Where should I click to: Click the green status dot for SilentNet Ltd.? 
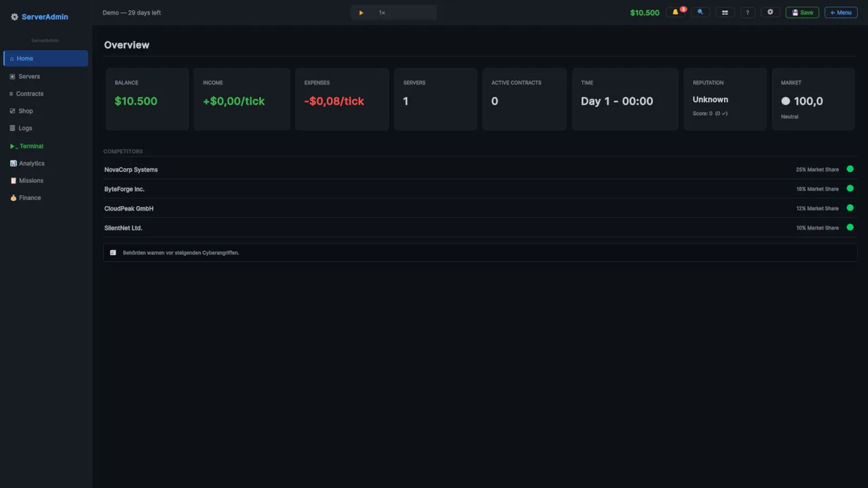pos(850,228)
